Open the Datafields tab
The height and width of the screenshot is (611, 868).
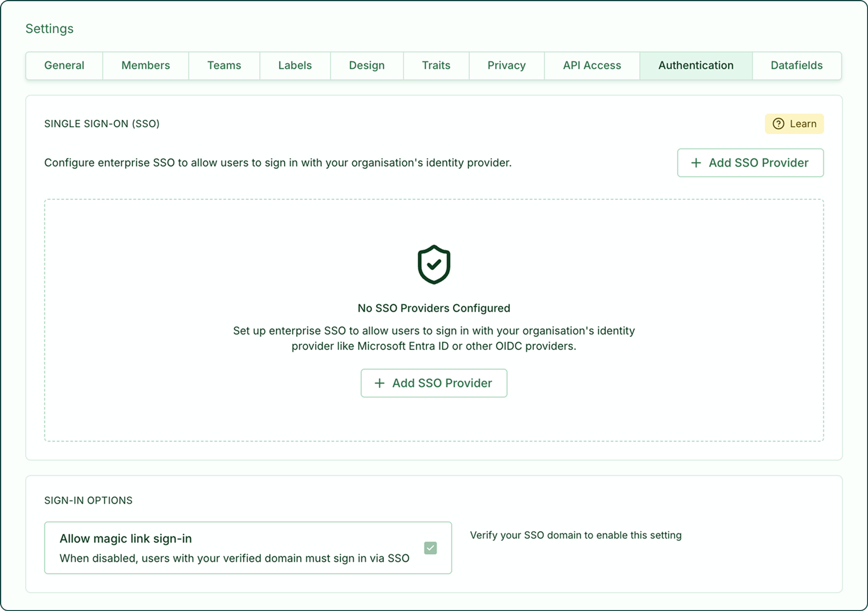[x=797, y=65]
